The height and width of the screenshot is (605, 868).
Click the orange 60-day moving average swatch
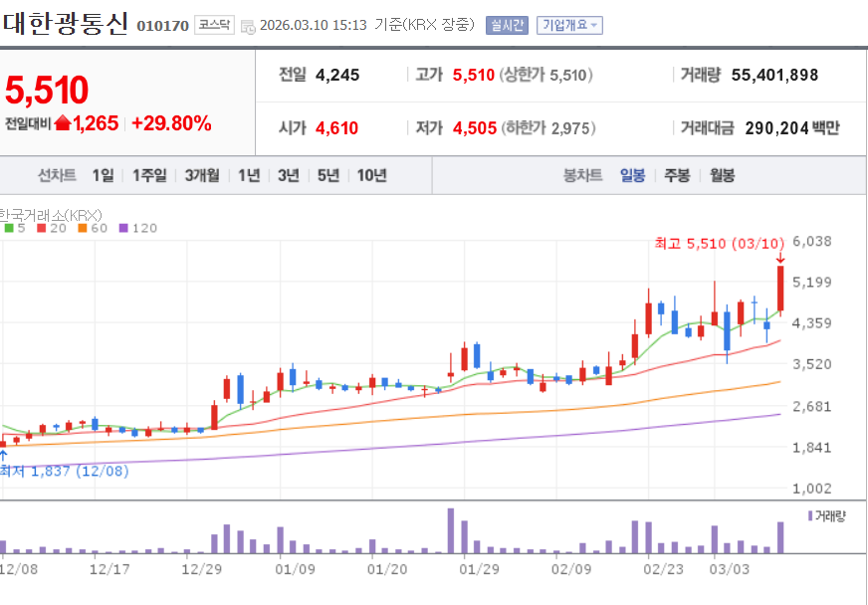[83, 228]
